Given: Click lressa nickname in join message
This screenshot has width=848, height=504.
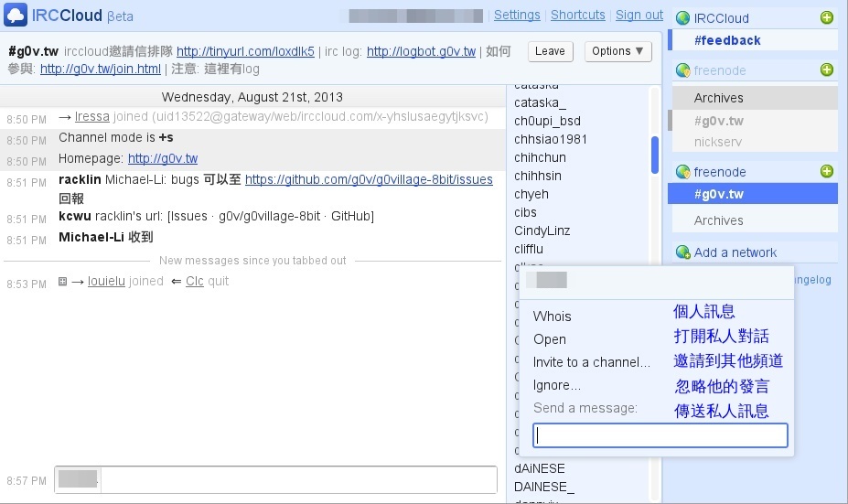Looking at the screenshot, I should [92, 116].
